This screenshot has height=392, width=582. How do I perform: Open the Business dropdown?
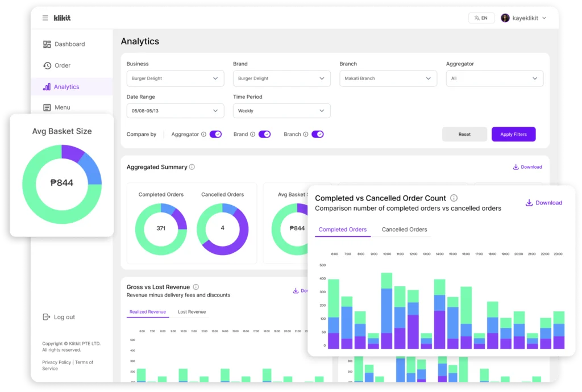coord(175,78)
